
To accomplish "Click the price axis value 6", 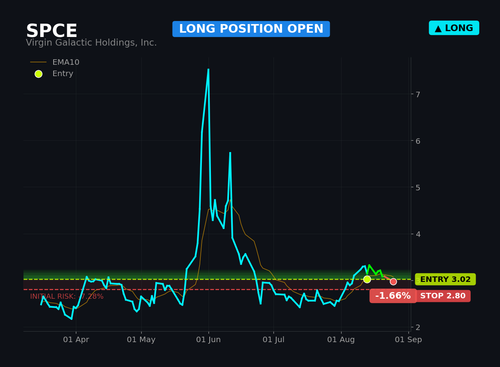I will click(x=418, y=141).
